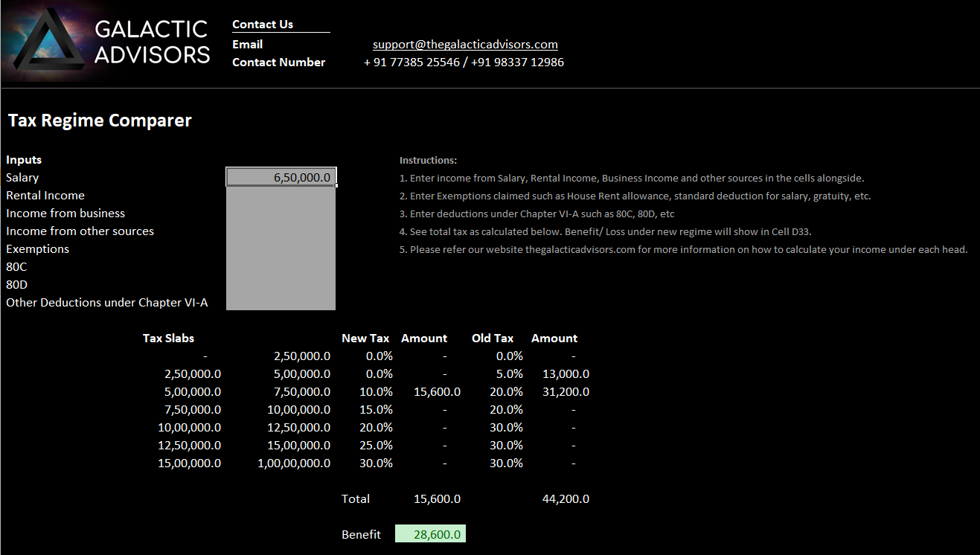The image size is (980, 555).
Task: Select the 80D deduction input cell
Action: point(281,284)
